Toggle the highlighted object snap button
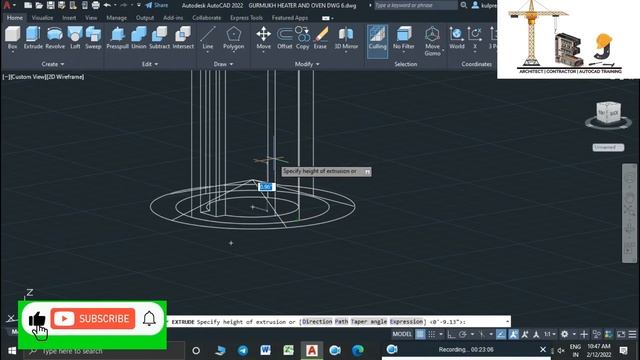 click(513, 334)
